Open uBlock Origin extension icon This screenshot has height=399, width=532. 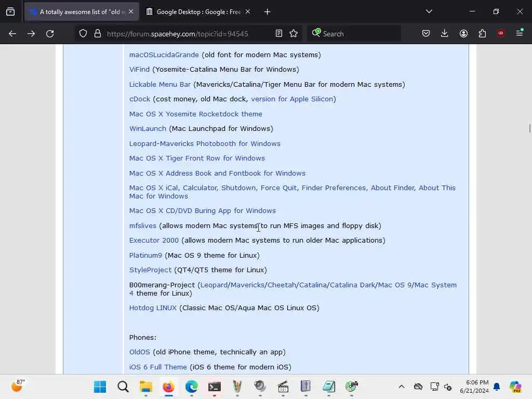tap(501, 33)
